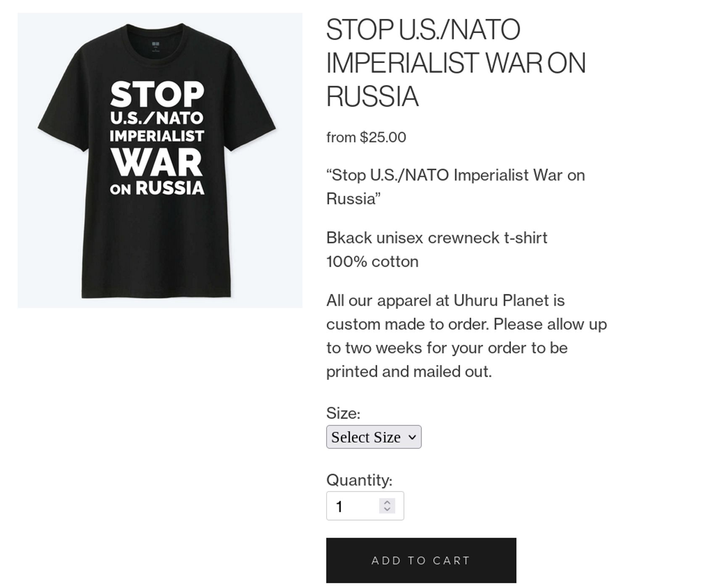Click the "Quantity:" field label
This screenshot has width=728, height=587.
359,480
